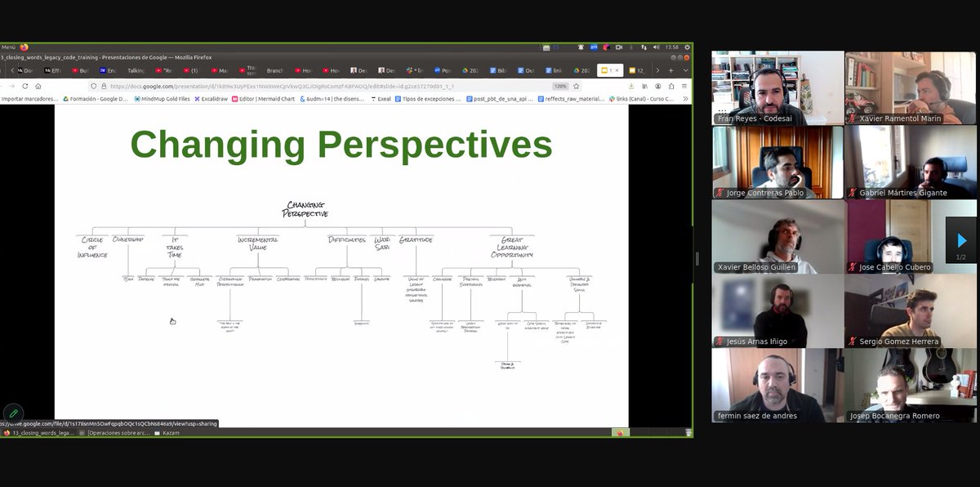
Task: Click the 'Incremental Value' mind map node
Action: (x=258, y=243)
